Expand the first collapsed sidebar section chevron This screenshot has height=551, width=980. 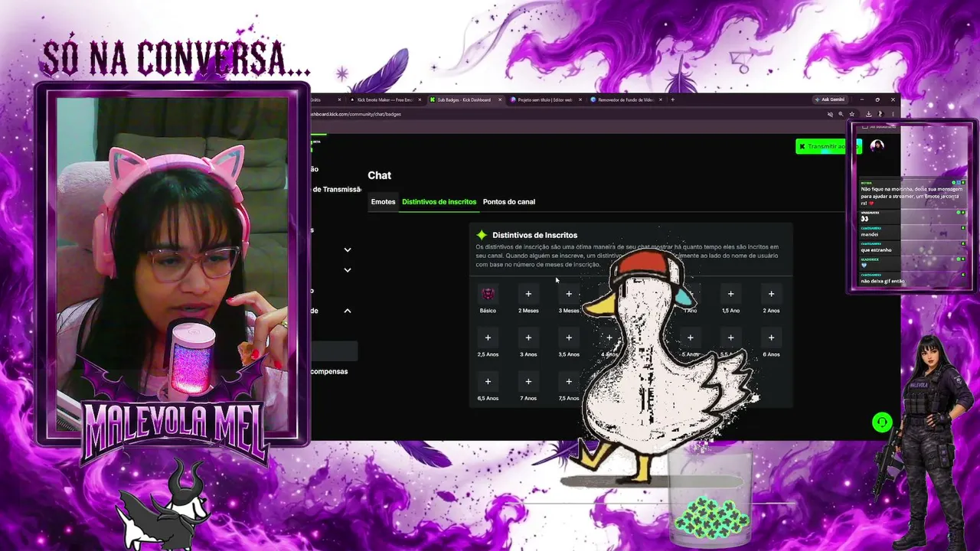pos(348,249)
